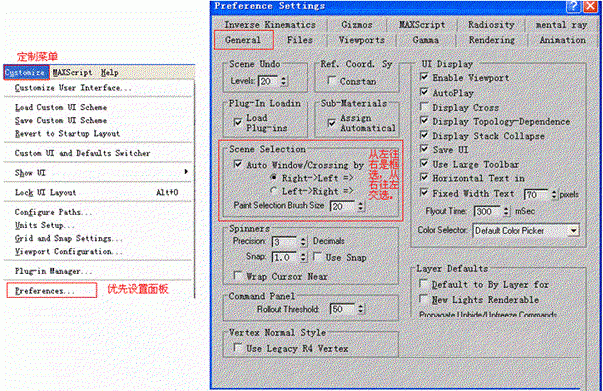Adjust the Snap value spinner

click(x=303, y=257)
